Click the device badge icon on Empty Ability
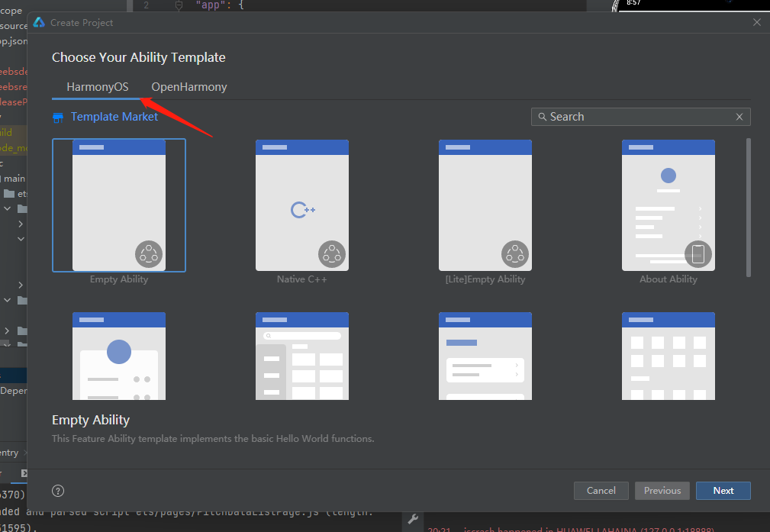The height and width of the screenshot is (532, 770). click(149, 254)
